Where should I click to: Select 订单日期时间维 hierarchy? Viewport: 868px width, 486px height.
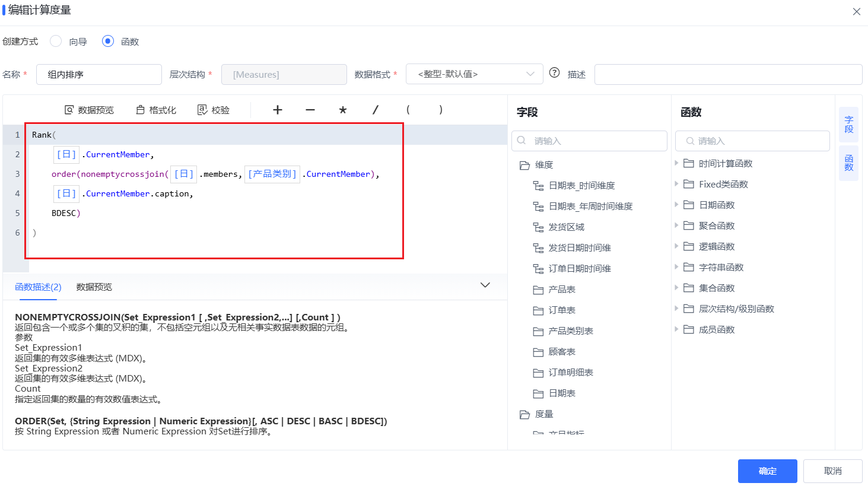(580, 269)
